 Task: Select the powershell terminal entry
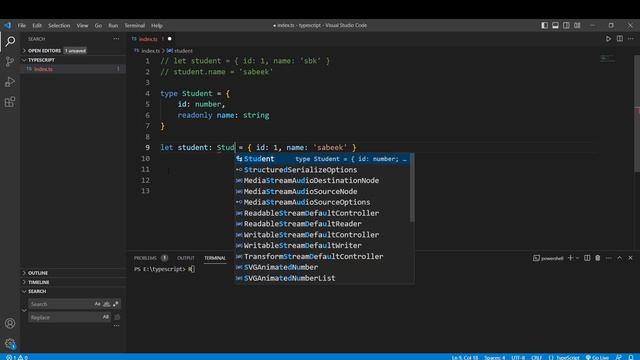(548, 258)
